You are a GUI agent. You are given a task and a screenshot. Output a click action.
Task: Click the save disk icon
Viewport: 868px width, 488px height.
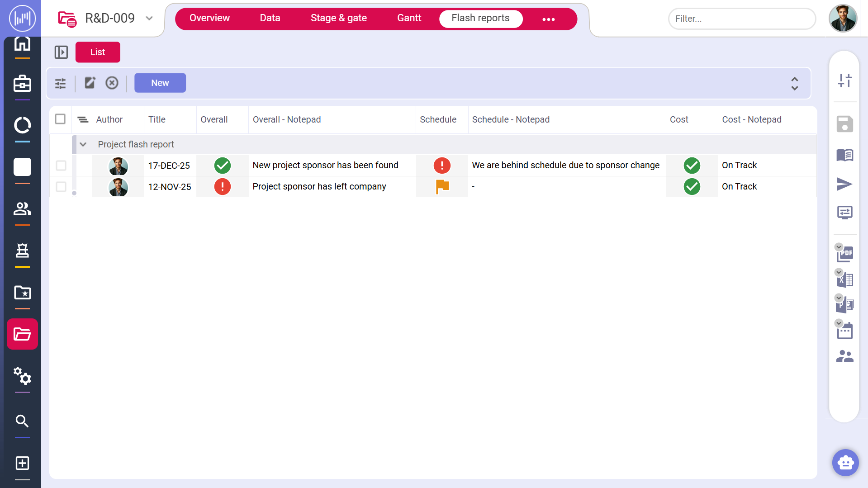tap(844, 124)
